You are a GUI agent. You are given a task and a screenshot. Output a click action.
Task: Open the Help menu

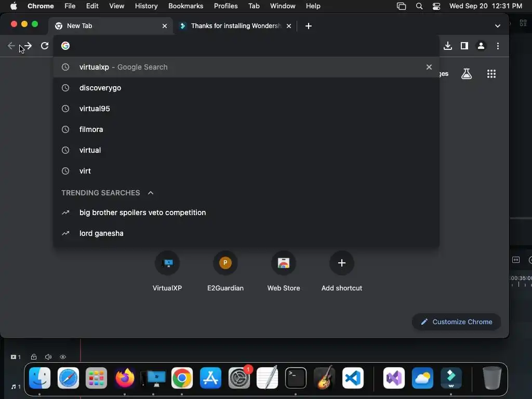point(313,6)
